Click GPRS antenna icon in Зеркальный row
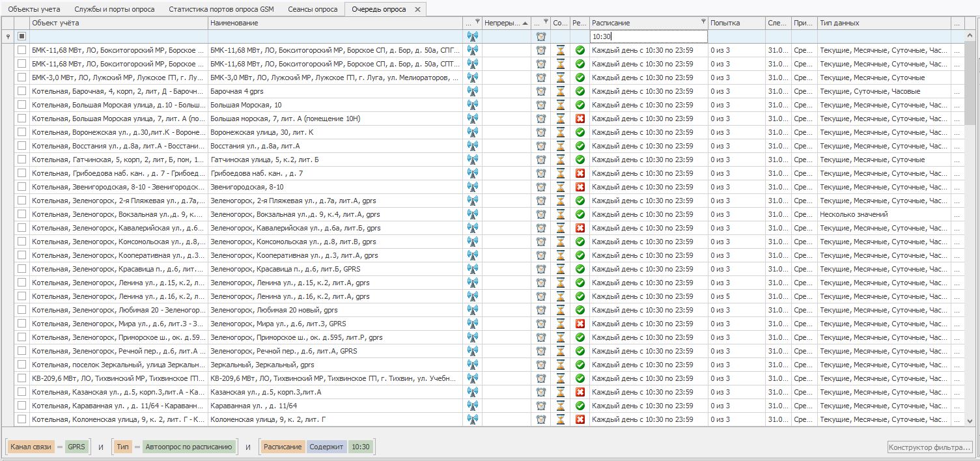980x461 pixels. [x=473, y=365]
